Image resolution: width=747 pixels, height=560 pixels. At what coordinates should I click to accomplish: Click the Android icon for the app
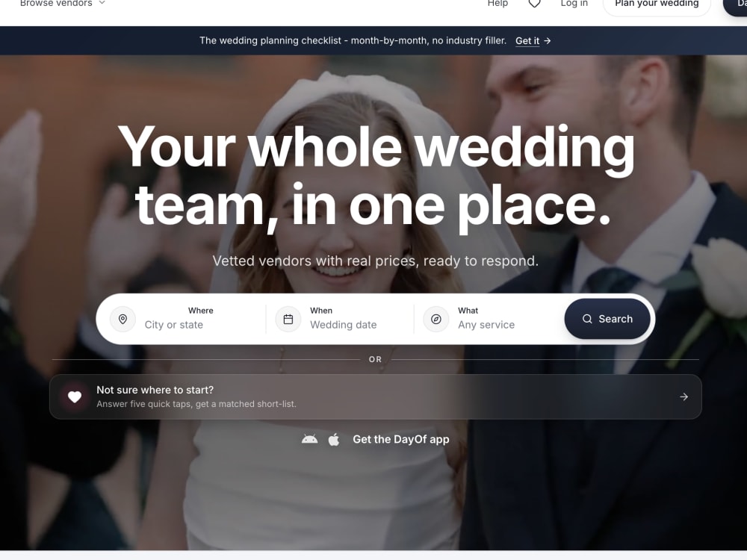(310, 439)
